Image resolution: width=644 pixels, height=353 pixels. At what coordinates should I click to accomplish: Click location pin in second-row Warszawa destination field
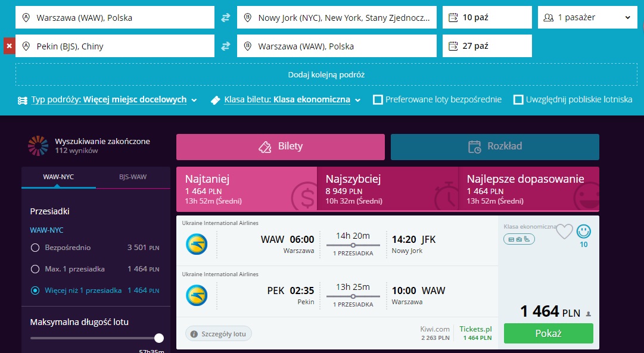click(x=247, y=46)
